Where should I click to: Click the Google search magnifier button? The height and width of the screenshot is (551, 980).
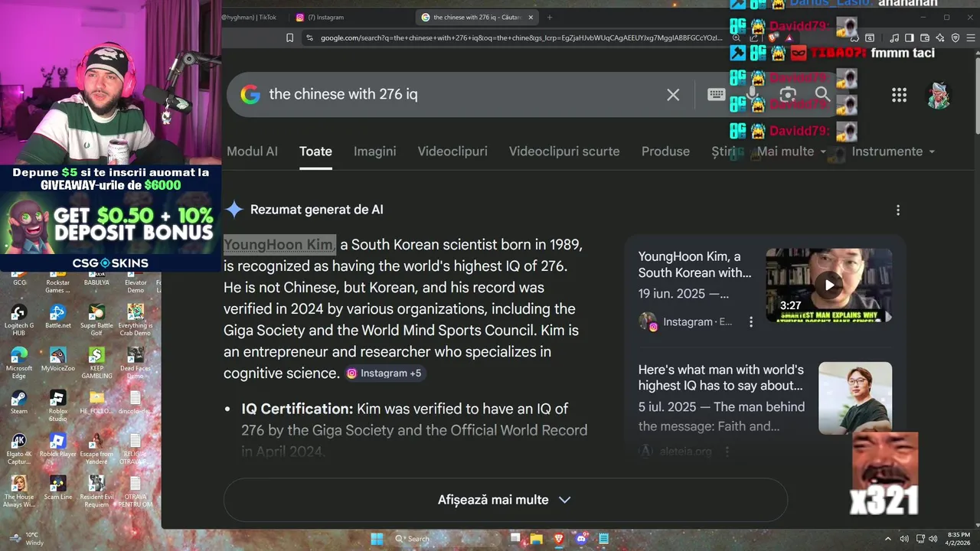(822, 94)
